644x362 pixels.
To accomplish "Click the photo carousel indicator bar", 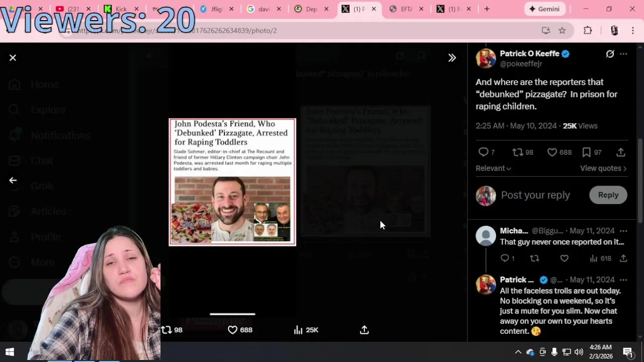I will pyautogui.click(x=232, y=314).
